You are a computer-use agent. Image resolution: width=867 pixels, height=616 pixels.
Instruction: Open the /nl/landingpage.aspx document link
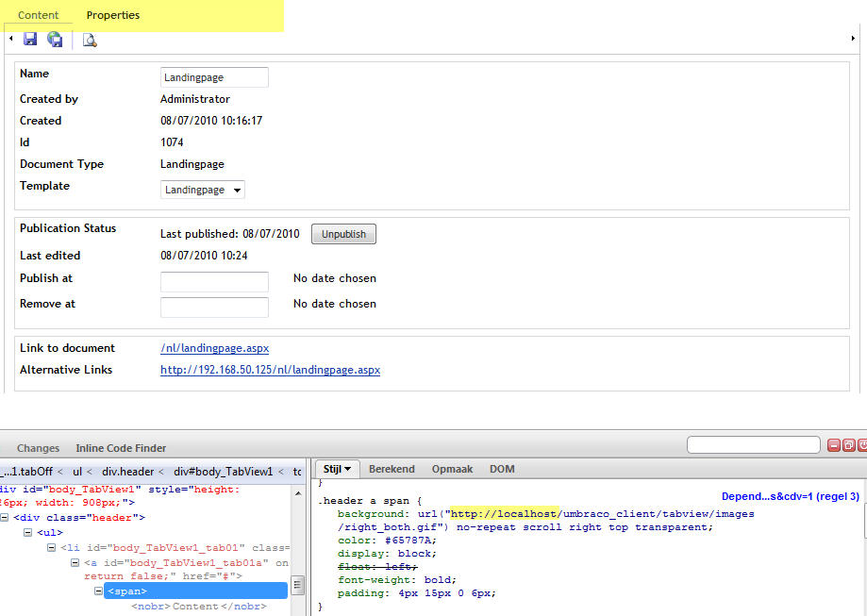point(214,348)
